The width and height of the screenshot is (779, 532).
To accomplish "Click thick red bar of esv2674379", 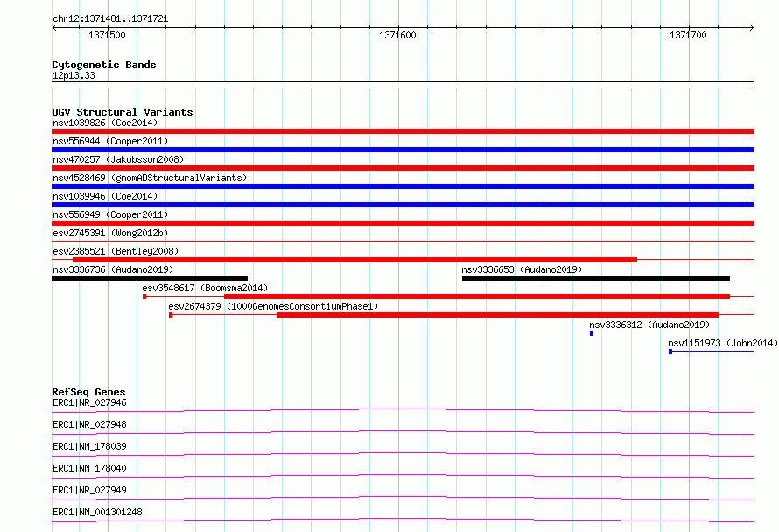I will tap(497, 315).
